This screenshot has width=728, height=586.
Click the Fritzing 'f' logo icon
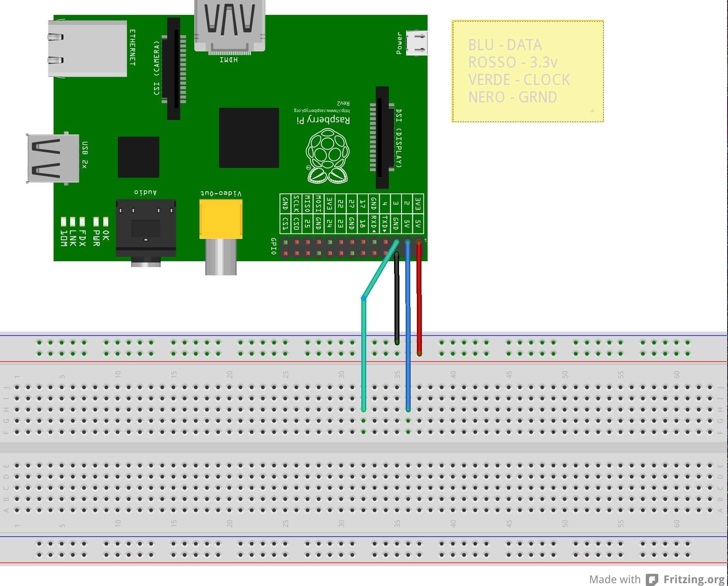[653, 579]
